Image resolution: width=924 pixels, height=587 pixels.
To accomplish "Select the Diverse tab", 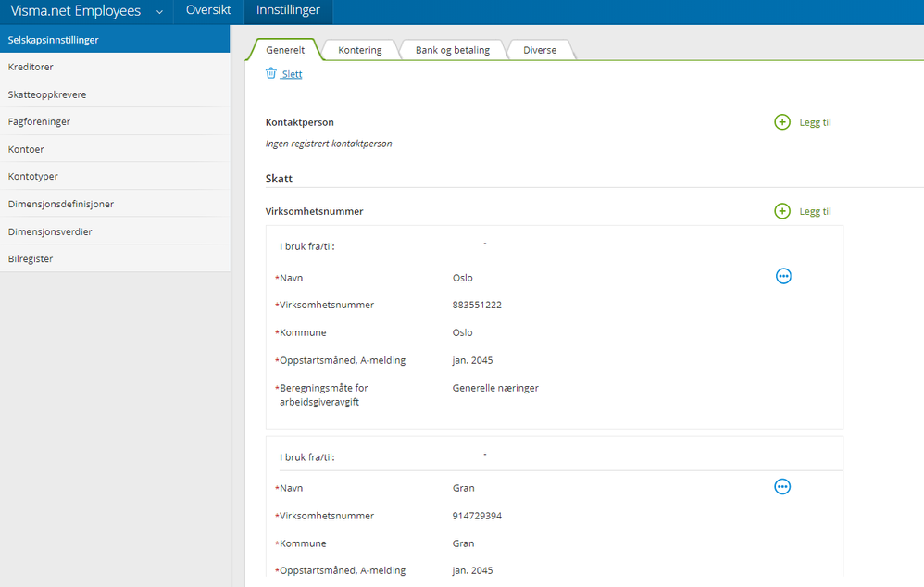I will [x=540, y=50].
